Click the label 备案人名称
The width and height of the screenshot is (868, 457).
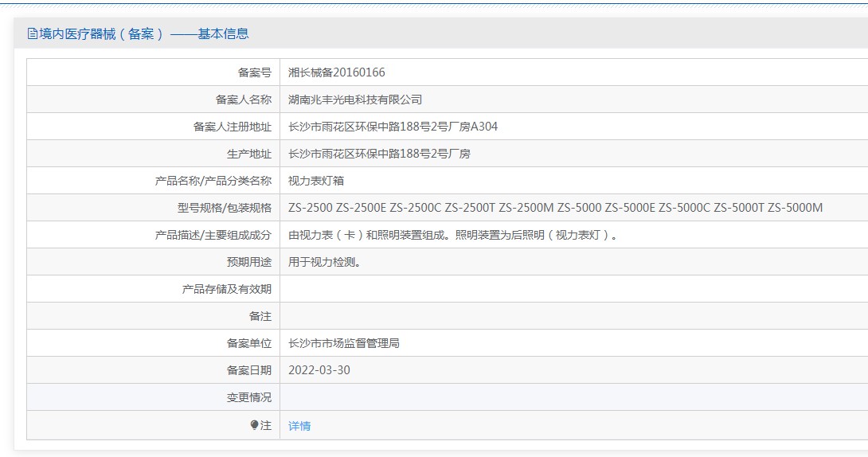[244, 100]
